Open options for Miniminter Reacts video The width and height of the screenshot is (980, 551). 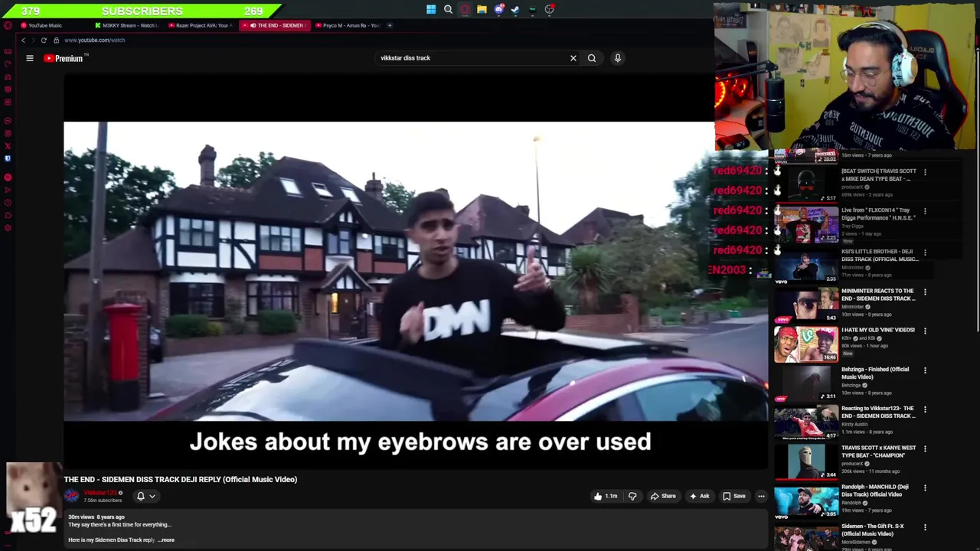[x=925, y=292]
